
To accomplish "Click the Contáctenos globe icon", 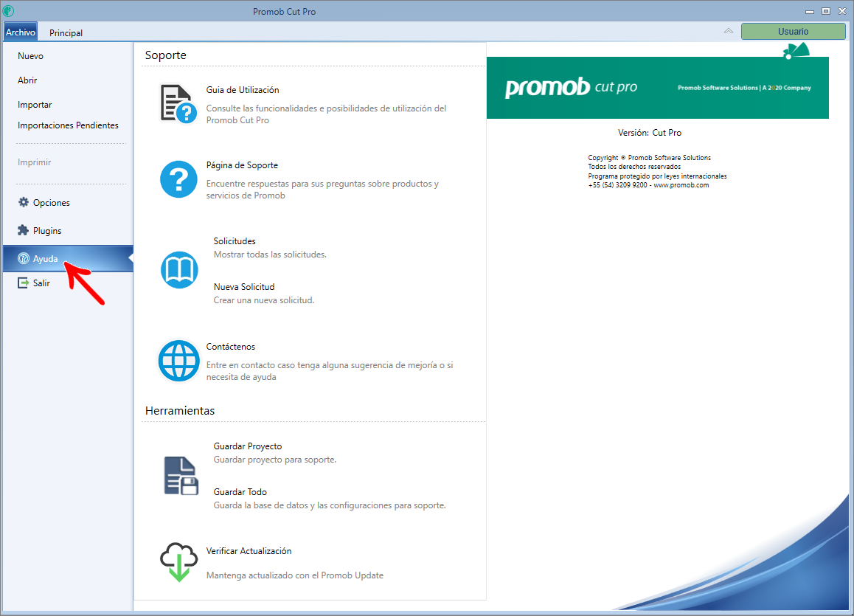I will pyautogui.click(x=178, y=361).
